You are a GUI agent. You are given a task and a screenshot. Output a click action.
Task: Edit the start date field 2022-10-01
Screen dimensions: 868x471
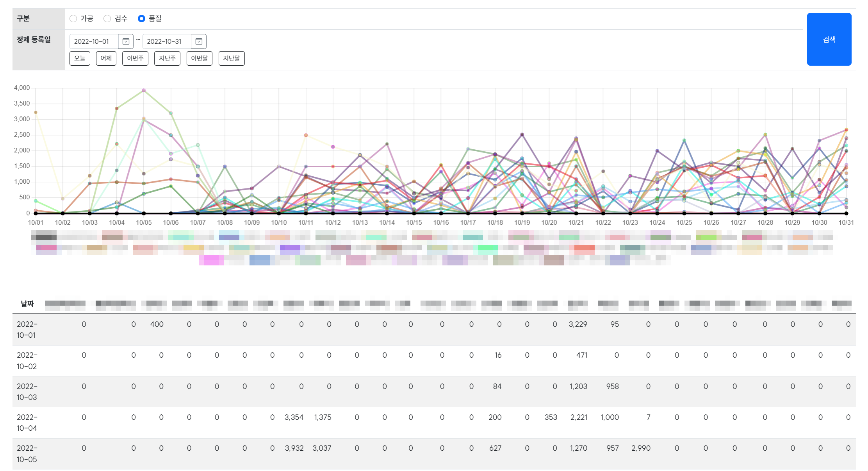coord(94,41)
